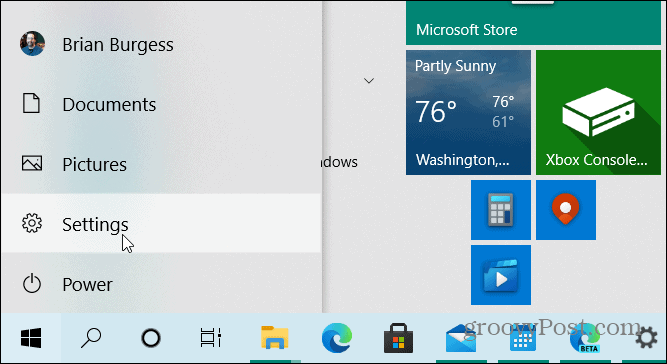Open Documents from Start menu

[161, 104]
